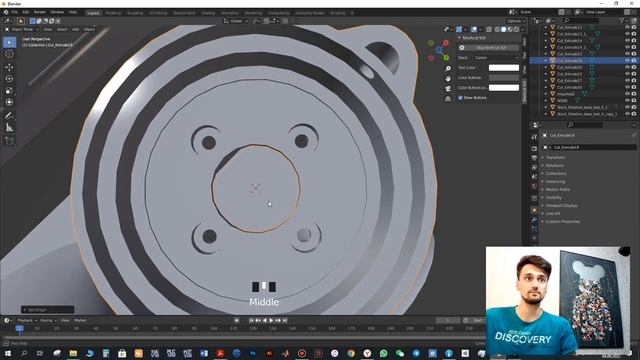Click the red X axis gizmo ball
The height and width of the screenshot is (360, 640).
point(446,42)
